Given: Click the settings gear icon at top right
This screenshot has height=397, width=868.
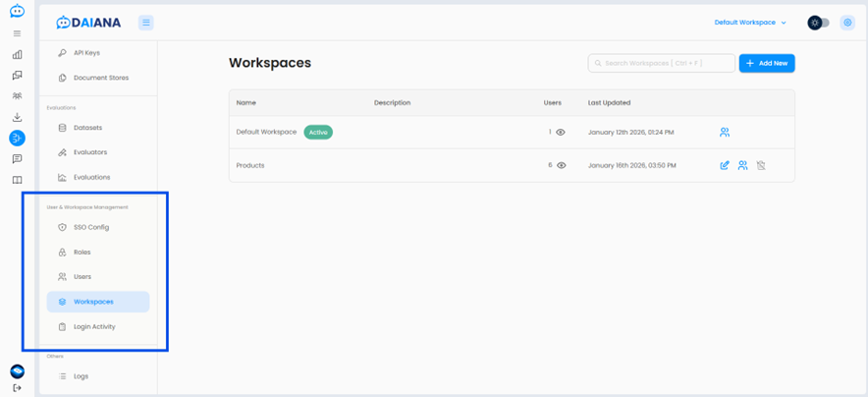Looking at the screenshot, I should [x=847, y=23].
